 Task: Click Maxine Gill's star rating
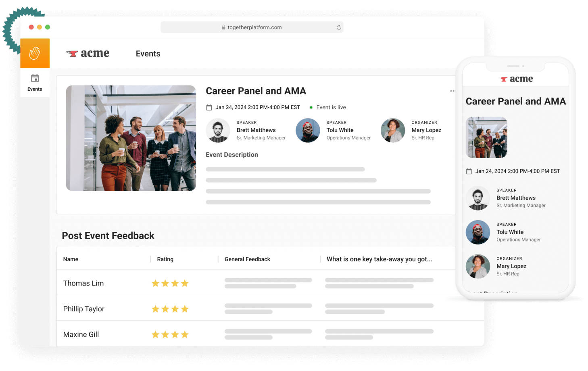(x=170, y=335)
